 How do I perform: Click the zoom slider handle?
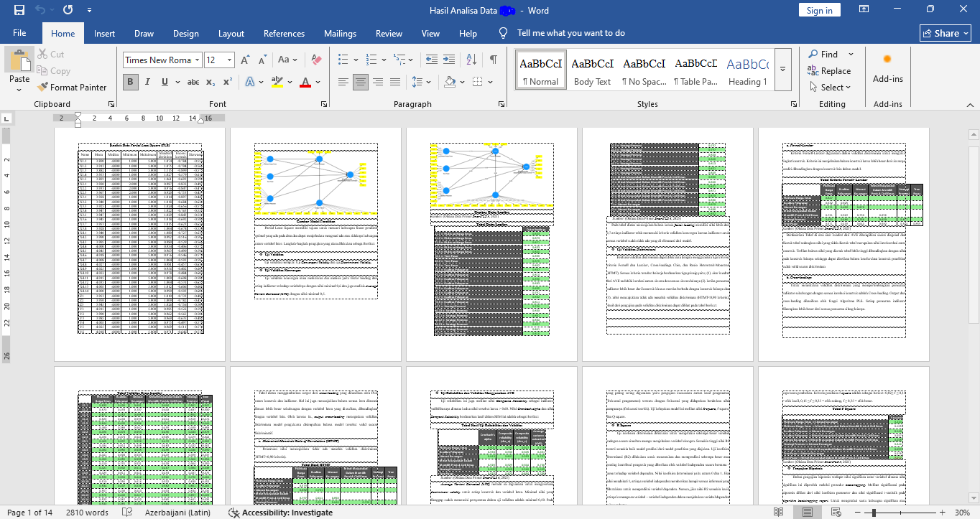[x=874, y=513]
